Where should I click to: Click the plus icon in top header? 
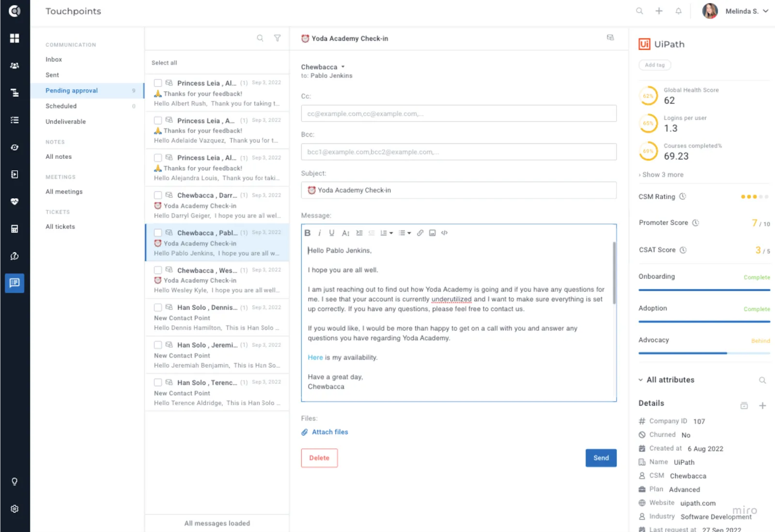pyautogui.click(x=659, y=11)
